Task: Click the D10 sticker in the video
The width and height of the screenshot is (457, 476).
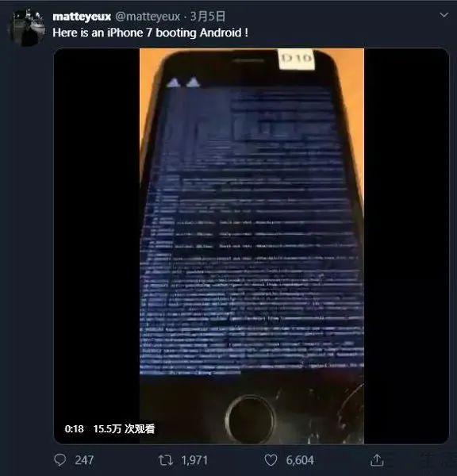Action: (297, 59)
